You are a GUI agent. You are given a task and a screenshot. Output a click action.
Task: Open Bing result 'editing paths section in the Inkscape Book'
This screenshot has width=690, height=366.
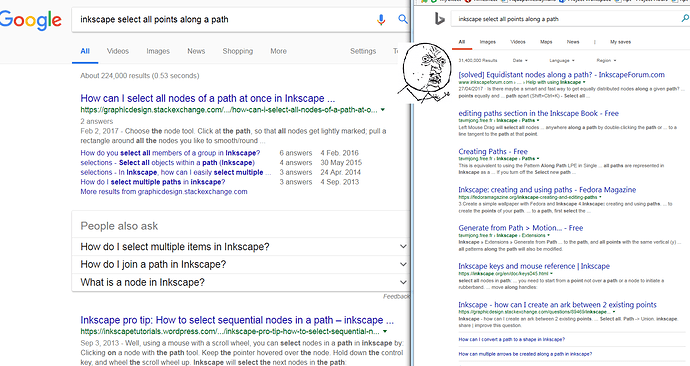point(538,113)
